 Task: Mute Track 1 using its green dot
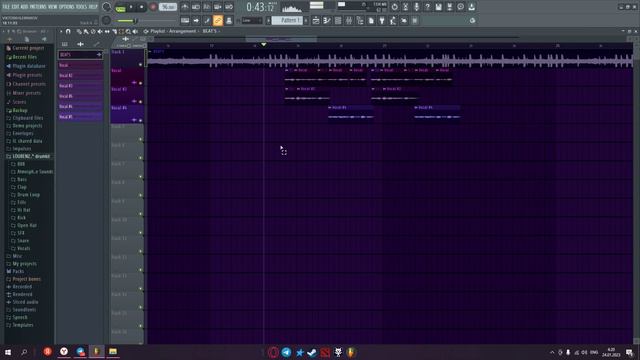click(x=140, y=64)
